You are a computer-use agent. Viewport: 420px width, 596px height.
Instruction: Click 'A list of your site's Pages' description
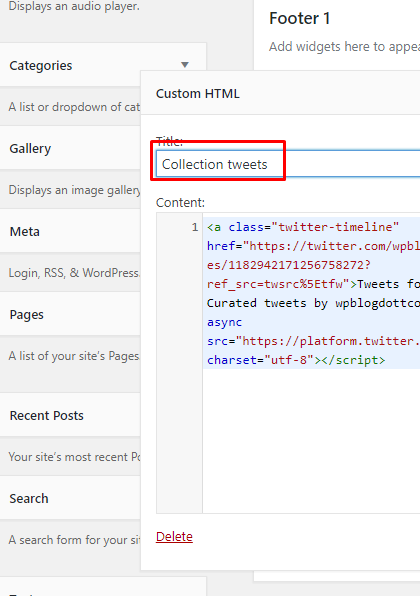(x=74, y=356)
